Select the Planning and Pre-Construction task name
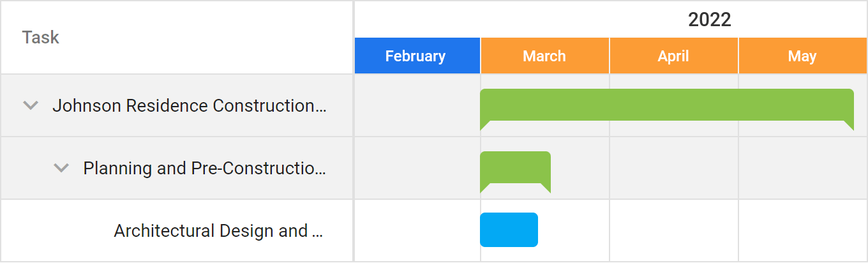The image size is (868, 263). (204, 168)
